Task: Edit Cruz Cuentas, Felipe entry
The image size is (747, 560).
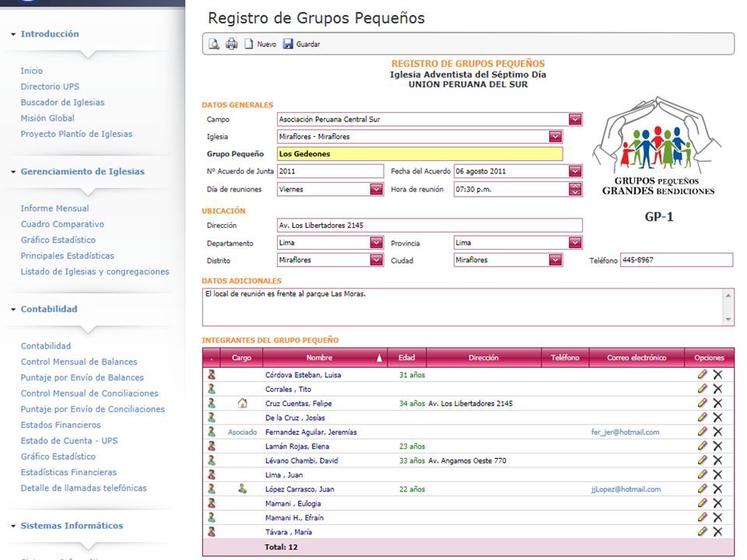Action: (702, 403)
